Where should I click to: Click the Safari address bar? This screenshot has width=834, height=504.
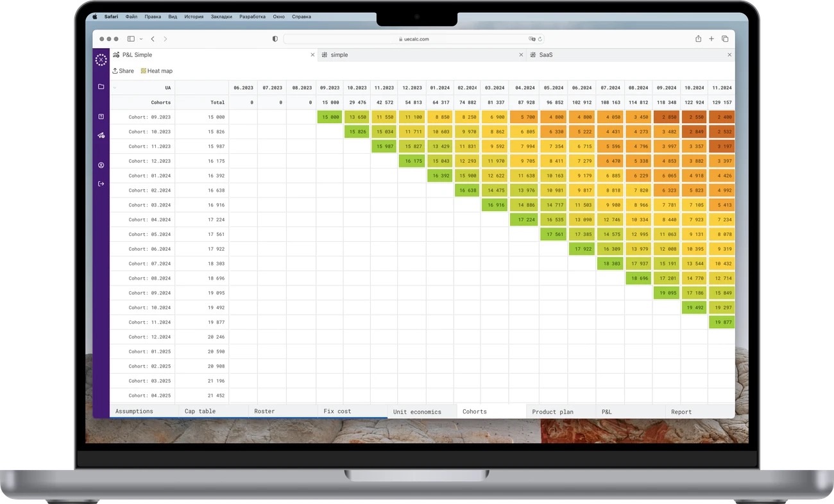click(x=413, y=39)
